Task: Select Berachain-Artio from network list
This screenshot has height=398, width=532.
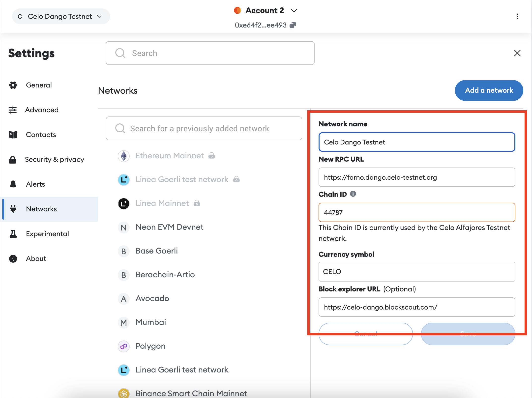Action: pyautogui.click(x=165, y=275)
